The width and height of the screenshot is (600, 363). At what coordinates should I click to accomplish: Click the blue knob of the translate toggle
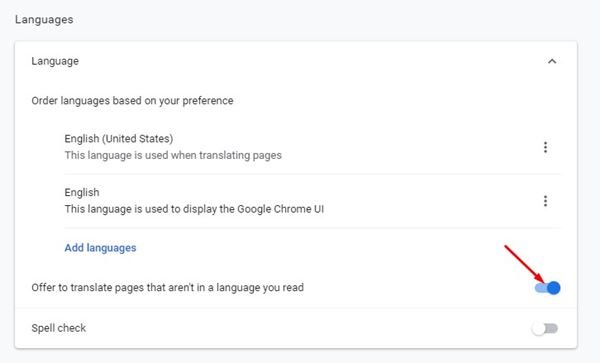[x=554, y=288]
